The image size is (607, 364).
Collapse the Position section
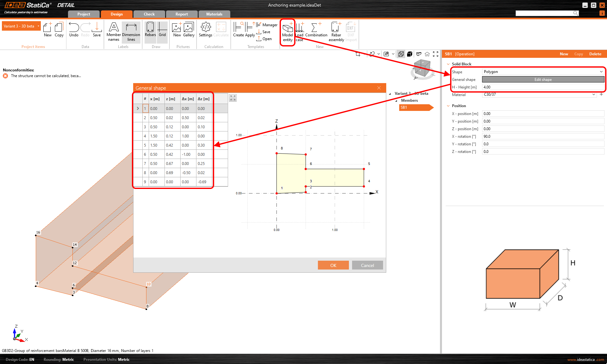pyautogui.click(x=448, y=106)
